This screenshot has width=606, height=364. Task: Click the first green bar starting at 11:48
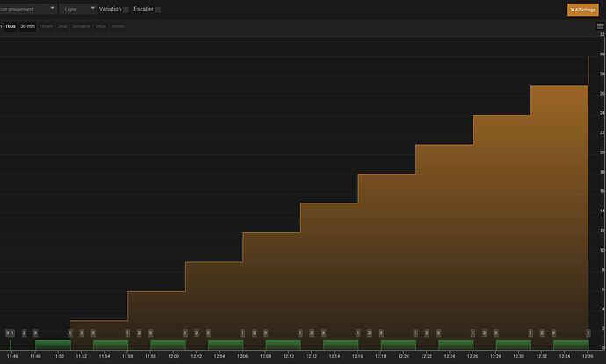coord(53,345)
